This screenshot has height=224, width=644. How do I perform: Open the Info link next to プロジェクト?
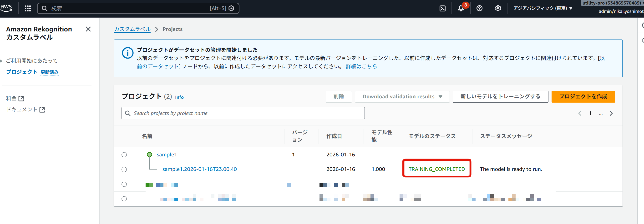(179, 97)
